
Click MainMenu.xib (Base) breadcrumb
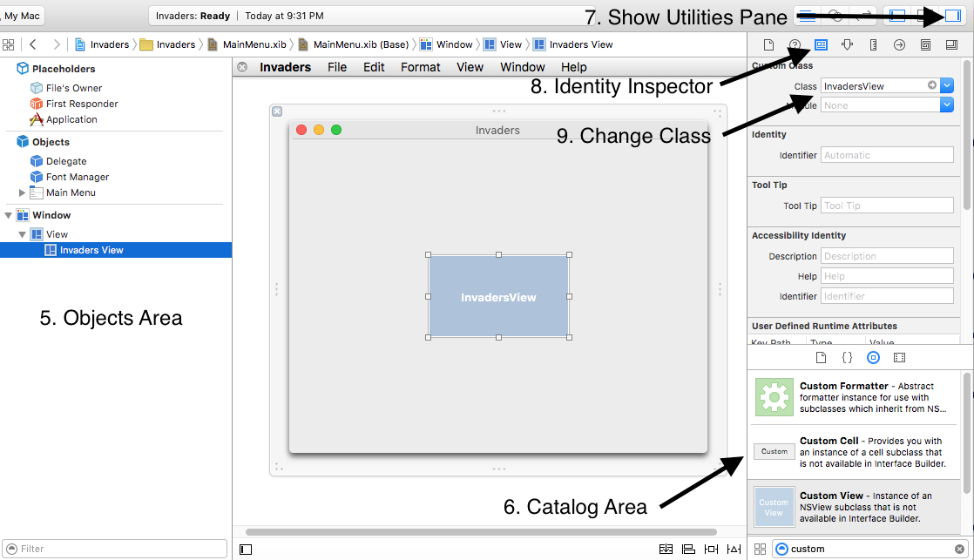pyautogui.click(x=354, y=44)
